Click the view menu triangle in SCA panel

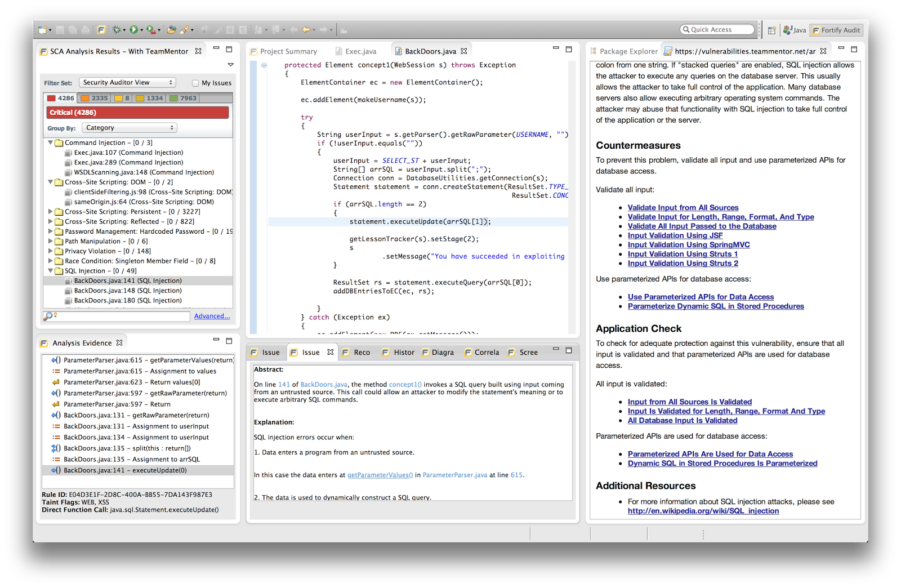[230, 65]
